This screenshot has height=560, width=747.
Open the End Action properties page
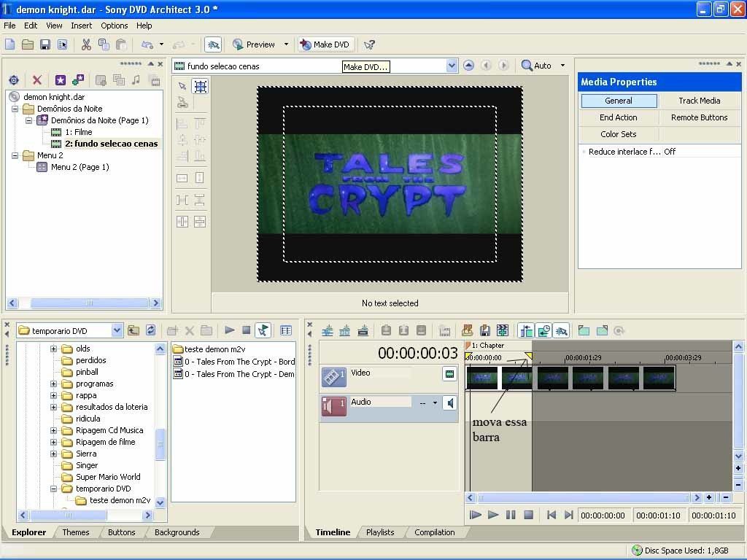[x=619, y=117]
